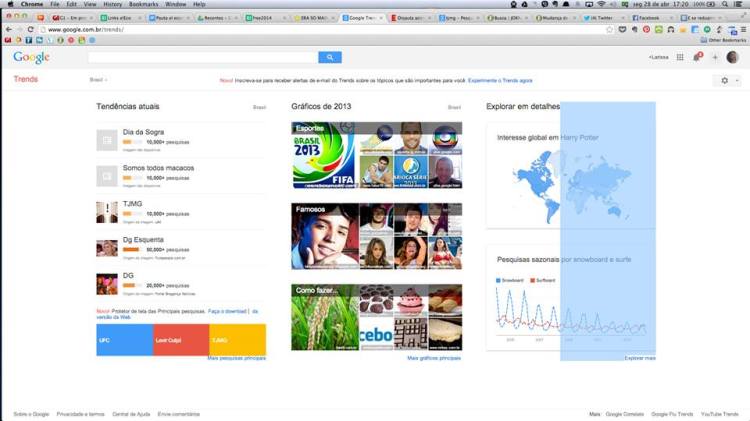
Task: Click the Pinterest extension icon
Action: point(646,30)
